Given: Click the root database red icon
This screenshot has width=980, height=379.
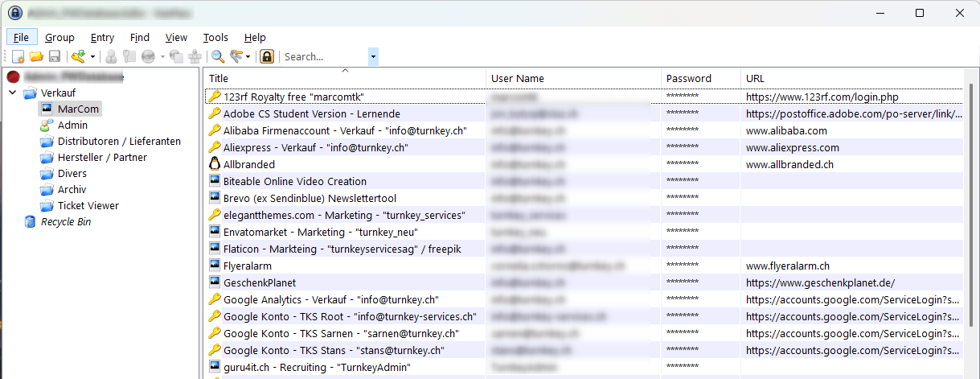Looking at the screenshot, I should pyautogui.click(x=13, y=77).
